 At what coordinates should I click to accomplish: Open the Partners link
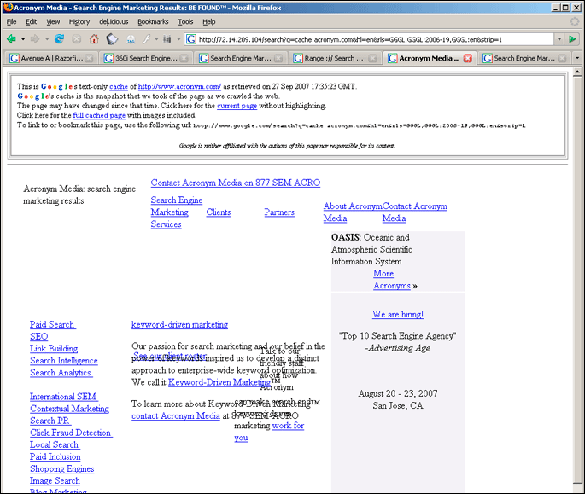[279, 212]
